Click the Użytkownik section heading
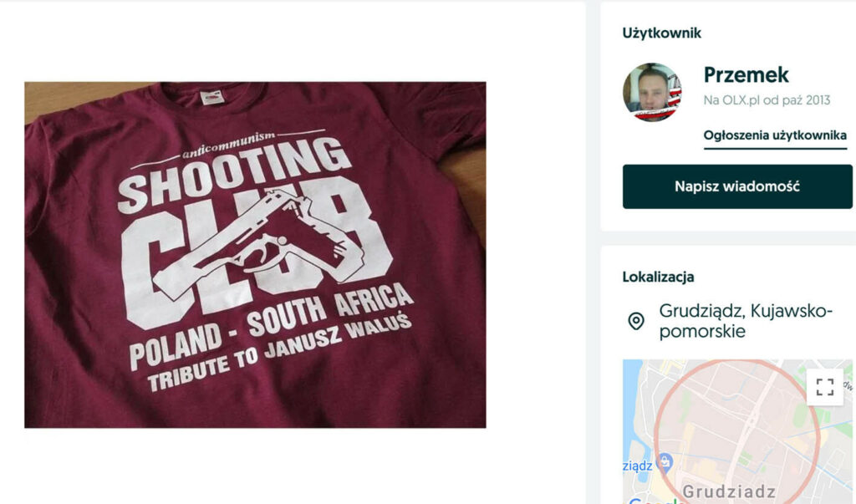Viewport: 856px width, 504px height. coord(661,33)
